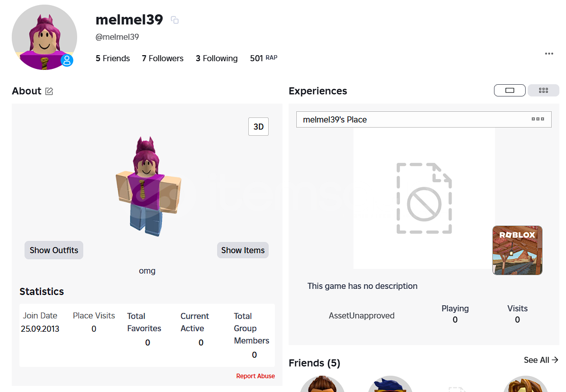Copy the melmel39 username with copy icon
This screenshot has width=566, height=392.
[175, 20]
